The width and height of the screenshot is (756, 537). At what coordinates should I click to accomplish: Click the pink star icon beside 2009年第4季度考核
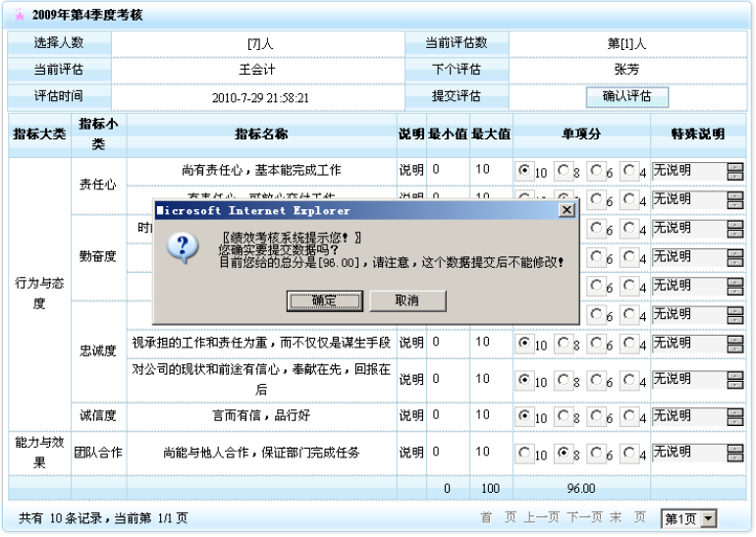(20, 15)
